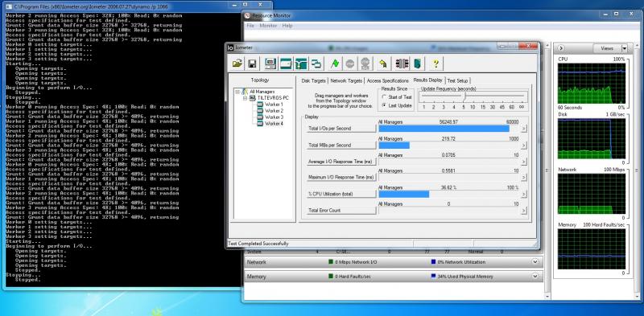This screenshot has width=644, height=316.
Task: Click the 'Test Completed Successfully' status text
Action: tap(258, 244)
